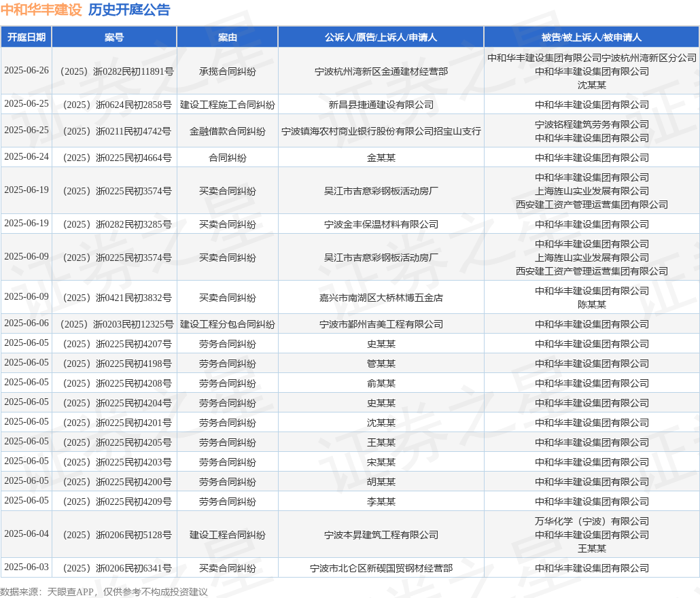The height and width of the screenshot is (598, 700).
Task: Click case 浙0225民初3574号 dated 2025-06-09
Action: click(x=118, y=258)
